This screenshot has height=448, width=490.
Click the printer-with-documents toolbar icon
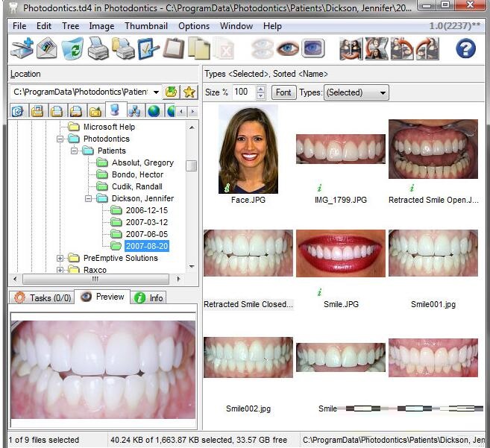[123, 48]
